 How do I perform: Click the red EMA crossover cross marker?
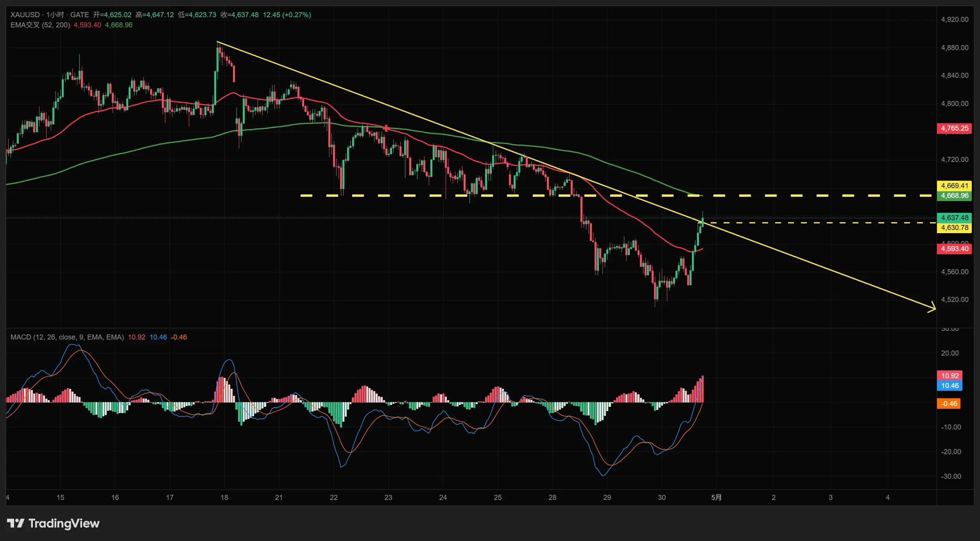pyautogui.click(x=386, y=128)
